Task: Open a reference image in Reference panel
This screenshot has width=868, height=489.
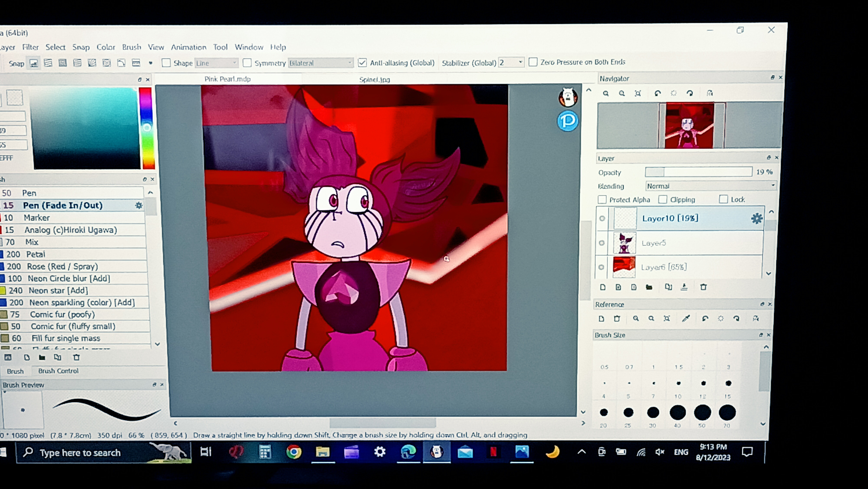Action: pyautogui.click(x=602, y=318)
